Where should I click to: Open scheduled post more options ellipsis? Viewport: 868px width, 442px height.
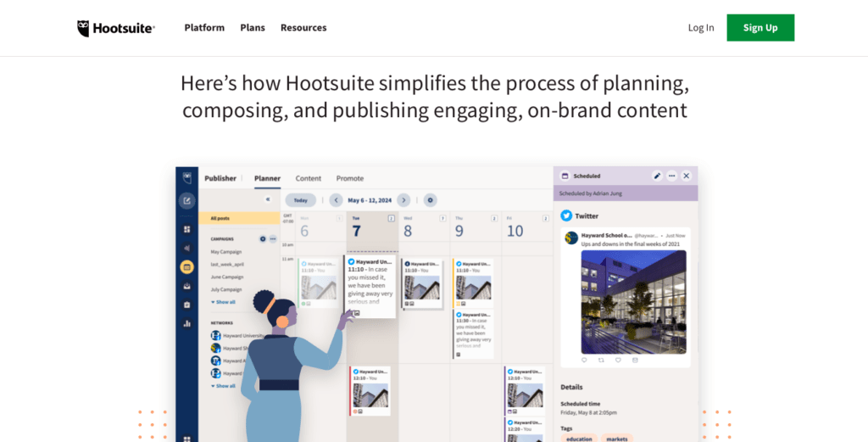[x=671, y=176]
